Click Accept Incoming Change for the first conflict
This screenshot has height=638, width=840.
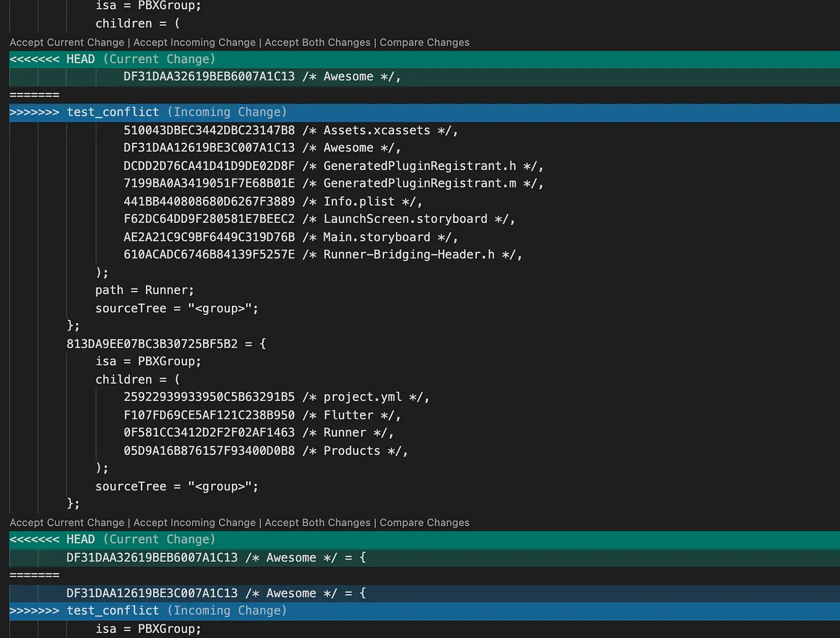click(x=194, y=42)
